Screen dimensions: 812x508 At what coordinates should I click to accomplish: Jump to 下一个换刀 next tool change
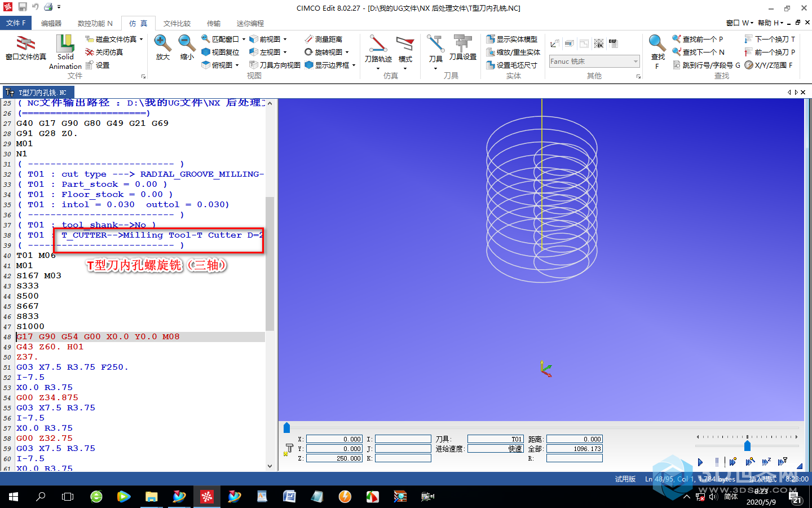770,39
